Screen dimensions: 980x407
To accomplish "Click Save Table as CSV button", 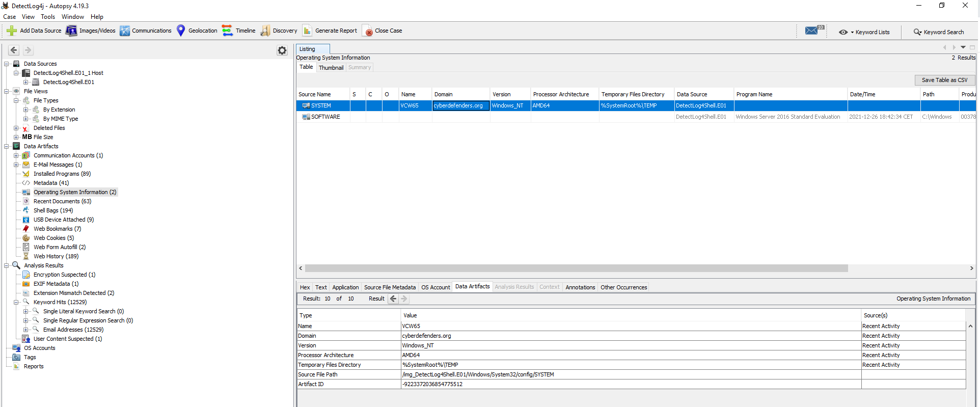I will 944,80.
